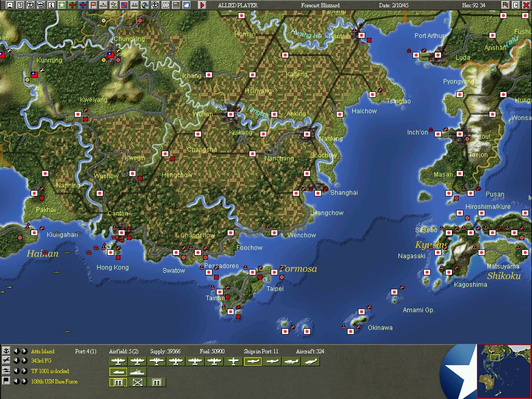Viewport: 532px width, 399px height.
Task: Click the orange flag toolbar icon
Action: [93, 5]
